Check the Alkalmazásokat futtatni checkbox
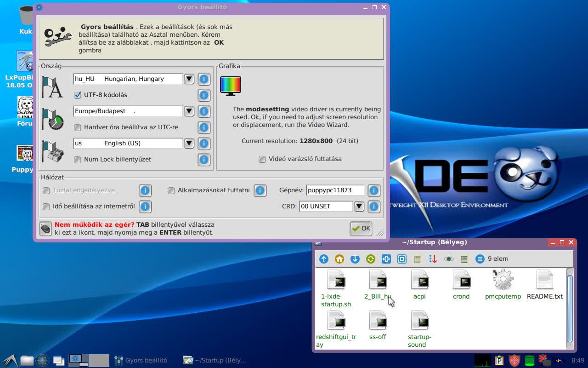The width and height of the screenshot is (588, 368). 171,190
